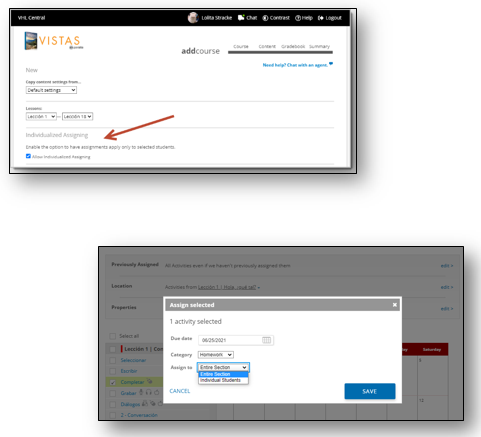Click Lolita Stracke's profile avatar

[x=193, y=18]
